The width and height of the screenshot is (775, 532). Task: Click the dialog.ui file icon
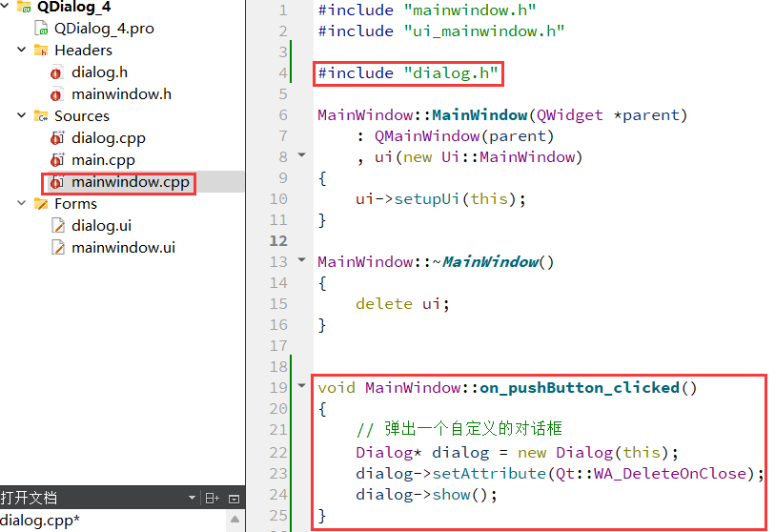(58, 226)
